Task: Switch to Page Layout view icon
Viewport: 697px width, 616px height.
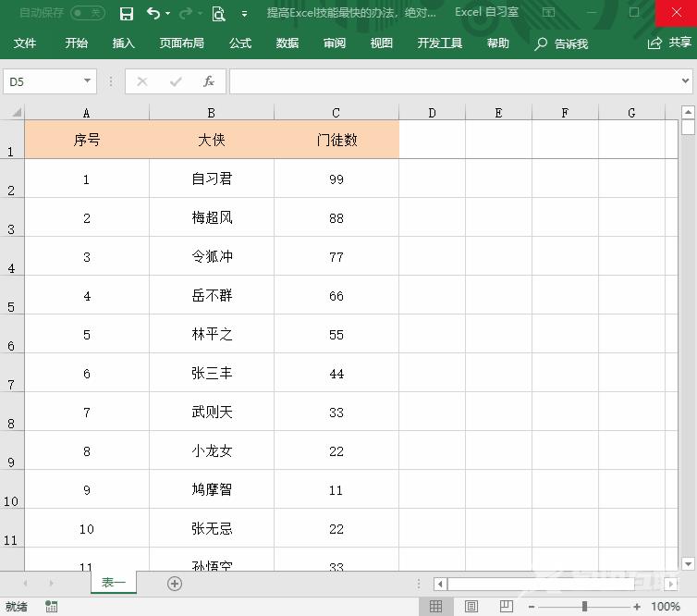Action: click(x=471, y=606)
